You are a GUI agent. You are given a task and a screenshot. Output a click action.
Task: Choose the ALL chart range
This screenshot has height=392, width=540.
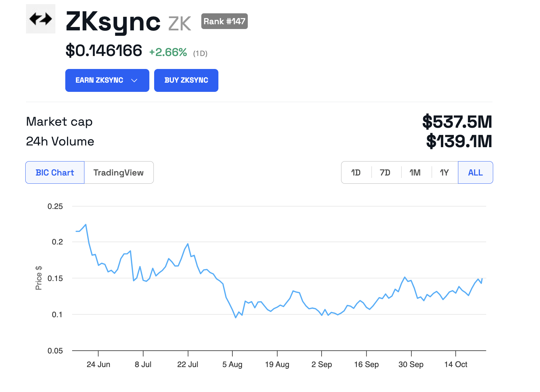475,173
